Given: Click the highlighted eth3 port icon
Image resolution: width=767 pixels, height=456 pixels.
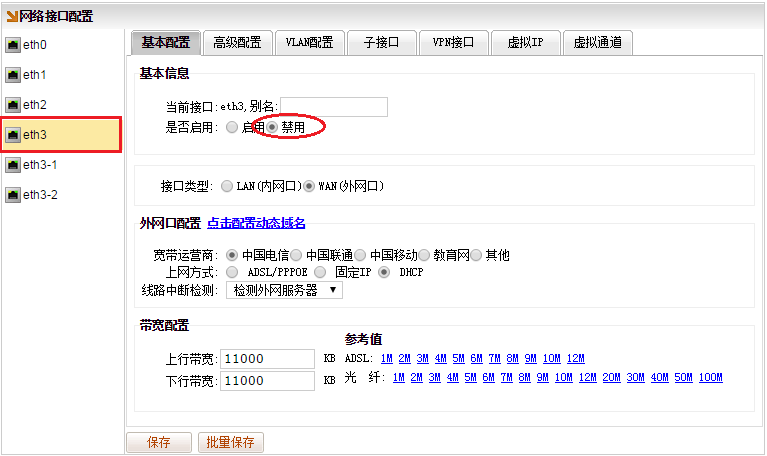Looking at the screenshot, I should click(x=13, y=134).
